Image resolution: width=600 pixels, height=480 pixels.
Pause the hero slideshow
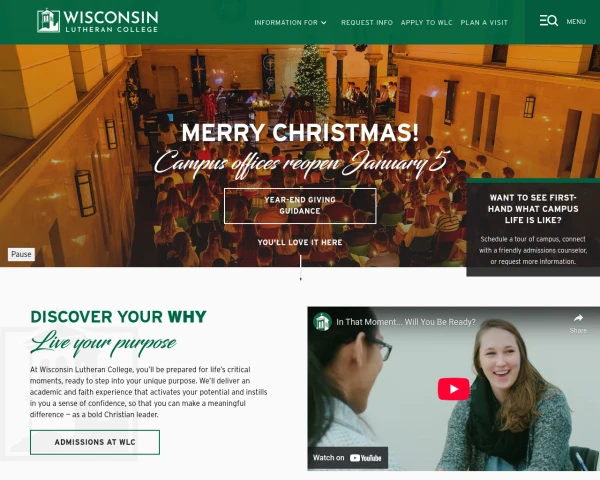21,254
